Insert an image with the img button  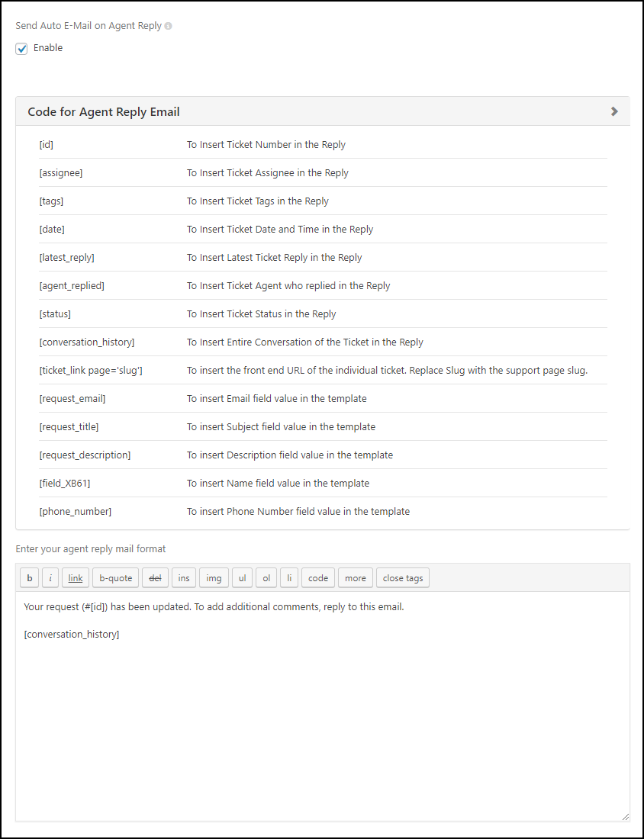click(x=214, y=578)
